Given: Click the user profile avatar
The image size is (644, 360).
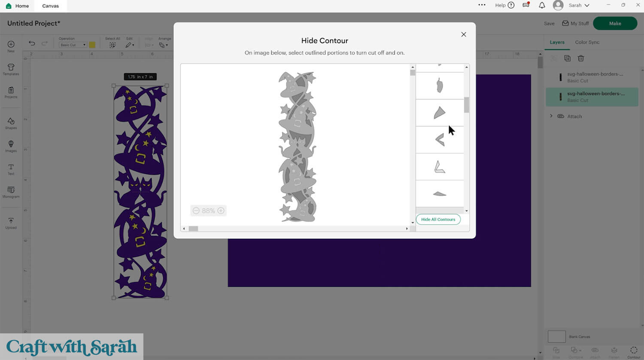Looking at the screenshot, I should click(558, 5).
